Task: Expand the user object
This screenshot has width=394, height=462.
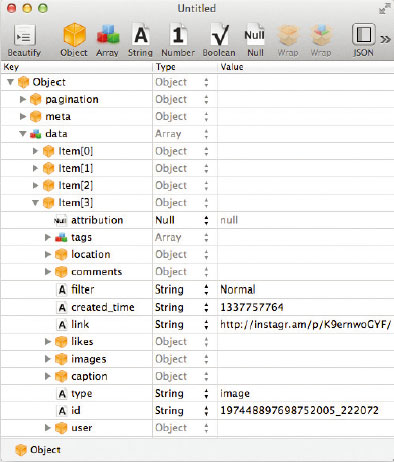Action: pyautogui.click(x=48, y=428)
